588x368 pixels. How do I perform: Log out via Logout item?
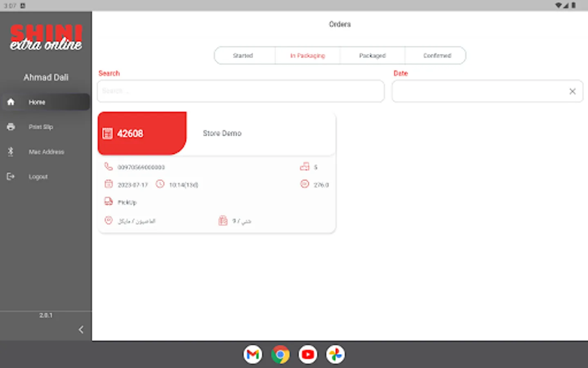pyautogui.click(x=38, y=177)
